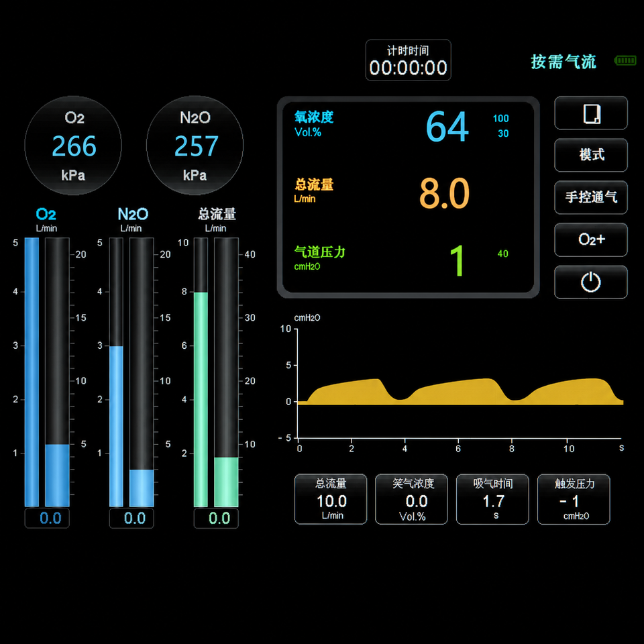Check the green battery indicator icon

[625, 61]
